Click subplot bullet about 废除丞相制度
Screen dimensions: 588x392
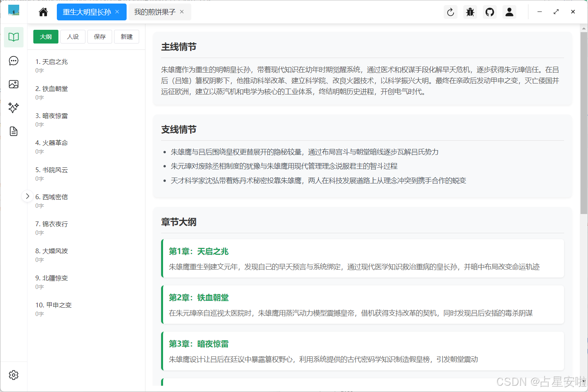(284, 166)
